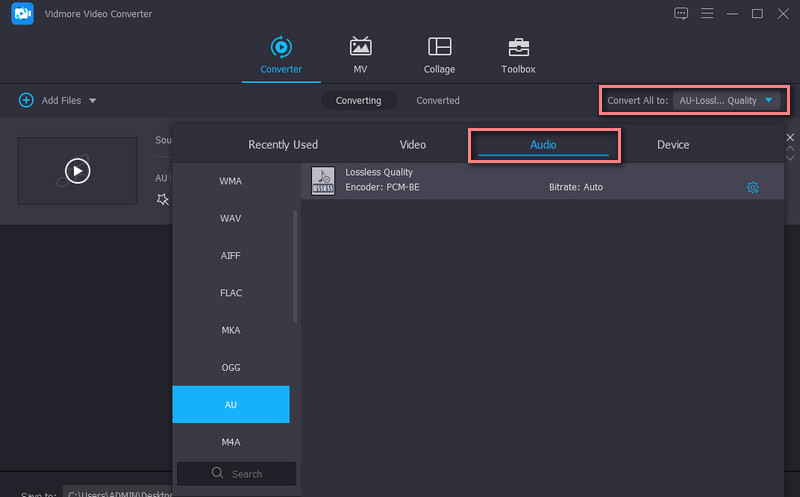Close the format selection panel
The image size is (800, 497).
click(x=790, y=137)
